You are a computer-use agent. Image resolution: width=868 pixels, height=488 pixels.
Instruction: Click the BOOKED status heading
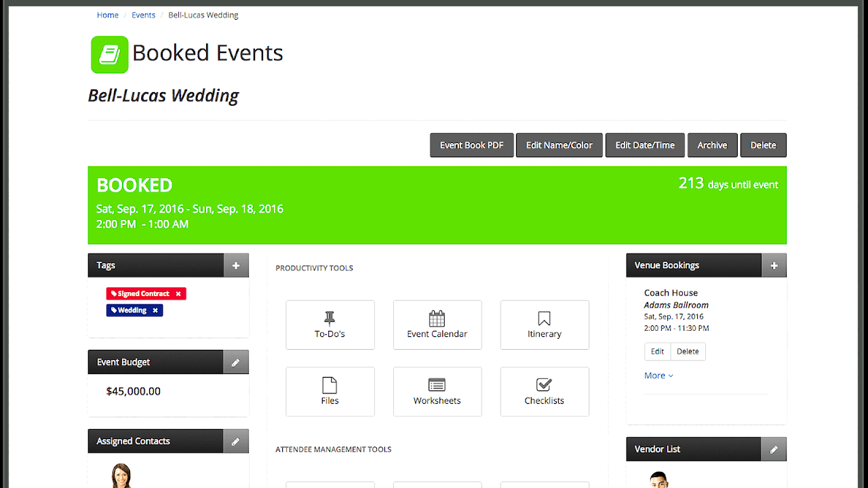[x=134, y=185]
